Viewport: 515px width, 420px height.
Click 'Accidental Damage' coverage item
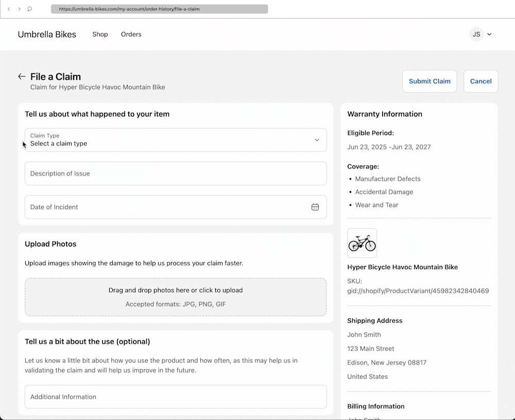(x=384, y=192)
